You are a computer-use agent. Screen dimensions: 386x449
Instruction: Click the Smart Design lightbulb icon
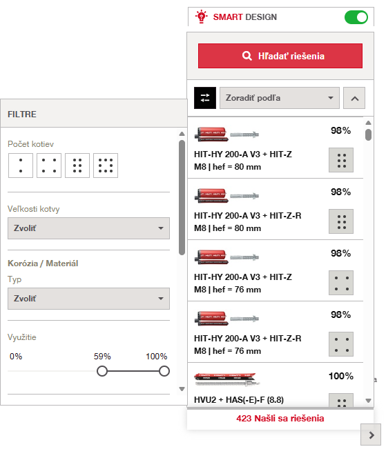coord(201,17)
